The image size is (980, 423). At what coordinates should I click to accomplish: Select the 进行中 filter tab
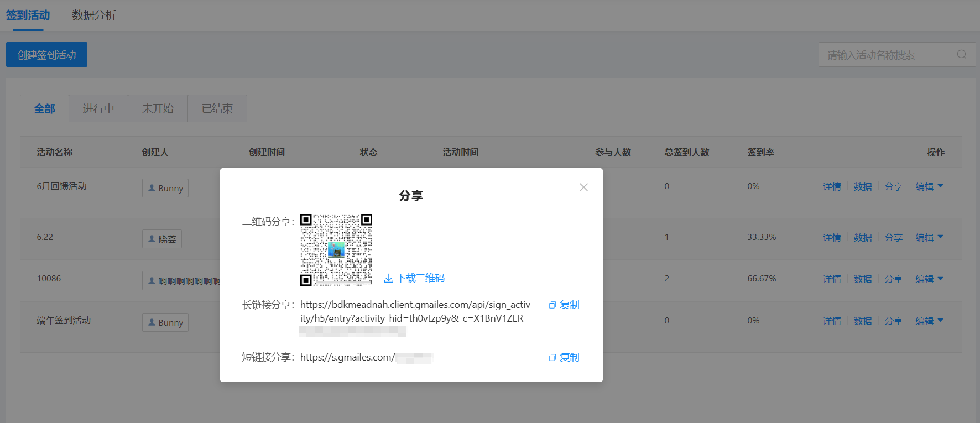tap(98, 108)
